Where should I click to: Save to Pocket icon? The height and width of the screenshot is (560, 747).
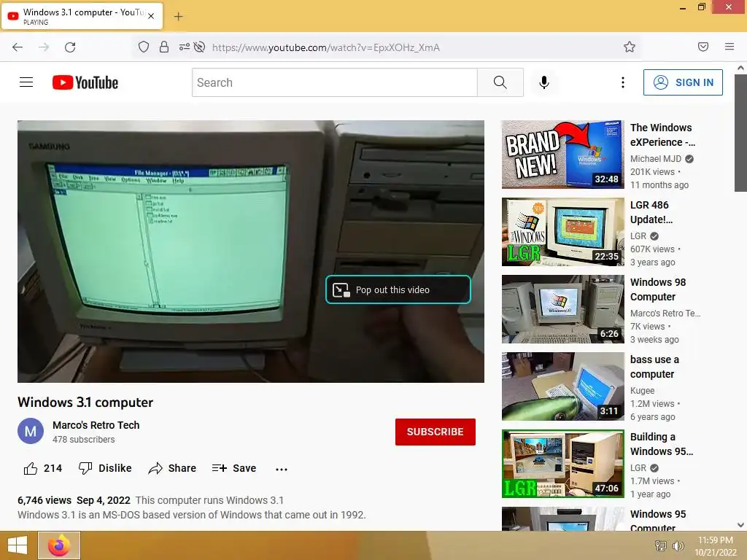[703, 47]
